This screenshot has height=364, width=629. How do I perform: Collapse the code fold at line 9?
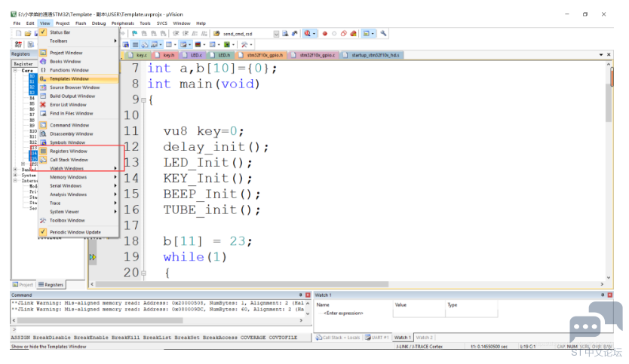click(143, 100)
